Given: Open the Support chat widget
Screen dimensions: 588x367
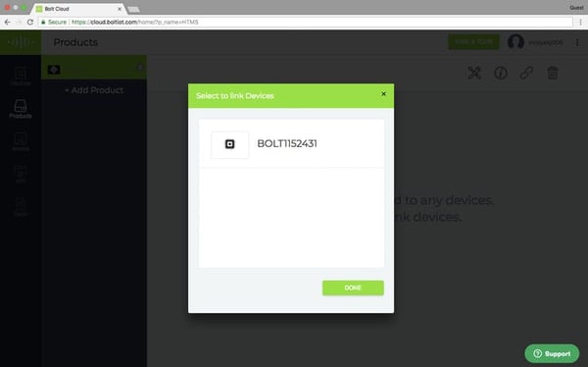Looking at the screenshot, I should (x=552, y=353).
